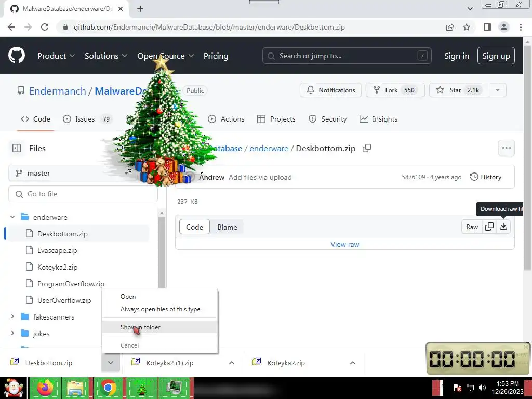
Task: Go back with the browser back arrow
Action: 11,27
